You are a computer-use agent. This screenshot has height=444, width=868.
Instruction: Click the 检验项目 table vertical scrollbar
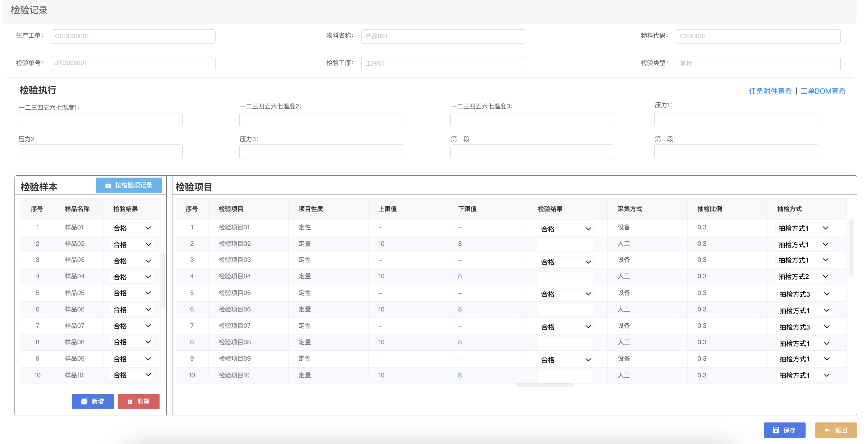pyautogui.click(x=852, y=248)
